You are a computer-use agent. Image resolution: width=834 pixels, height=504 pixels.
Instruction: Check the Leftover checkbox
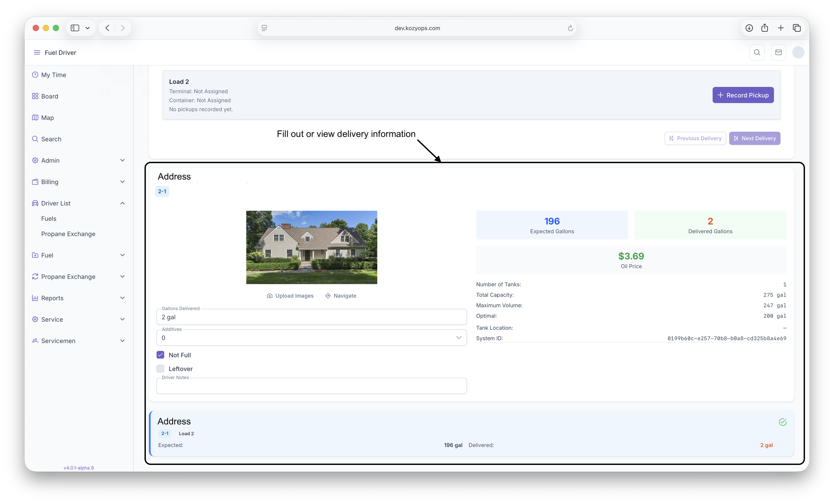(x=160, y=369)
